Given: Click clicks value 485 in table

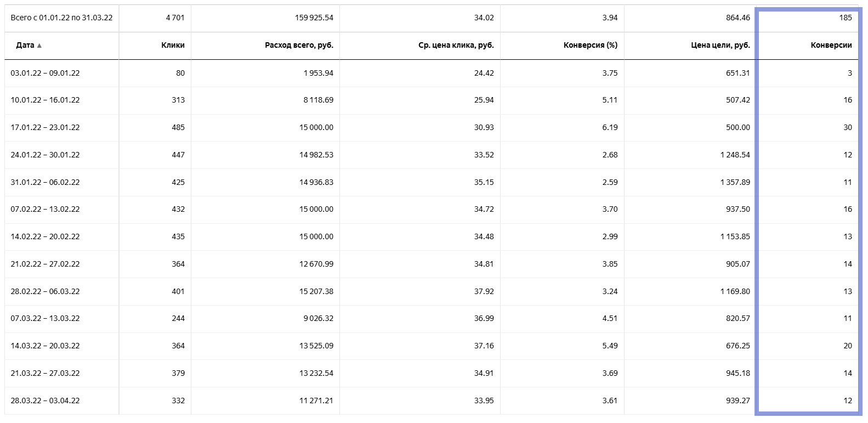Looking at the screenshot, I should (x=178, y=127).
